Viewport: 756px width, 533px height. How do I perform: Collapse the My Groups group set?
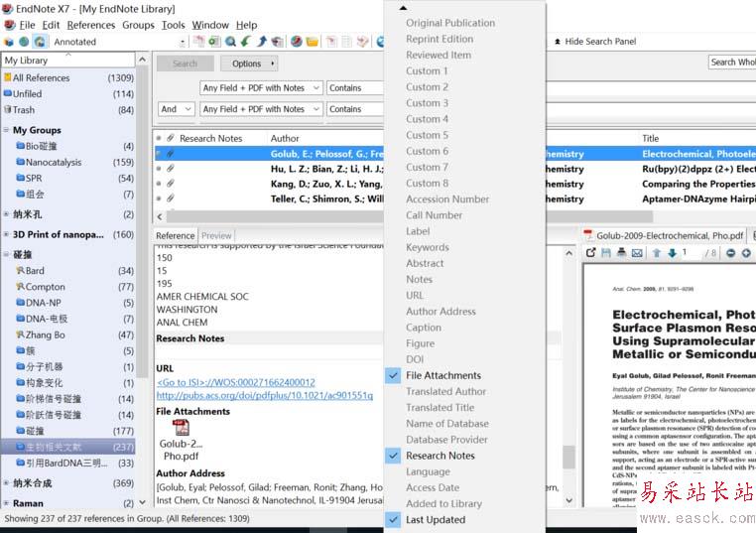(x=6, y=130)
